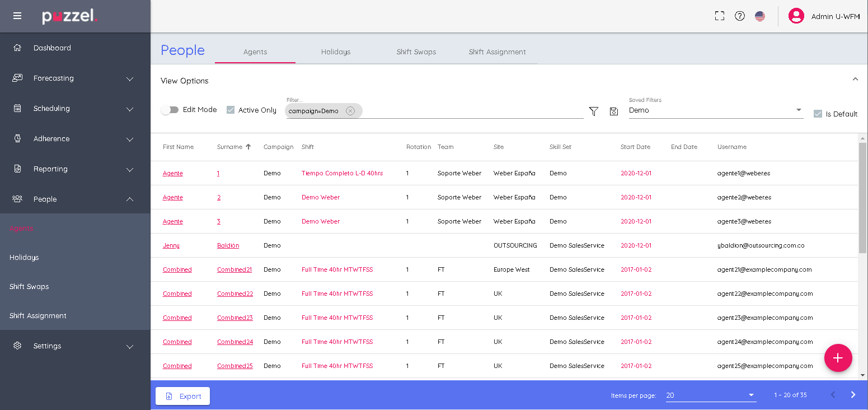The height and width of the screenshot is (410, 868).
Task: Click the save filter disk icon
Action: click(x=614, y=111)
